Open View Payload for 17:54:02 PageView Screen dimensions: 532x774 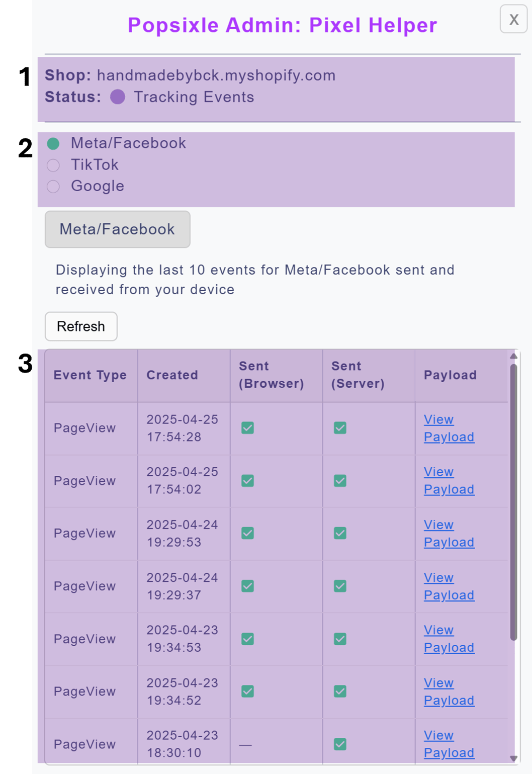tap(449, 481)
